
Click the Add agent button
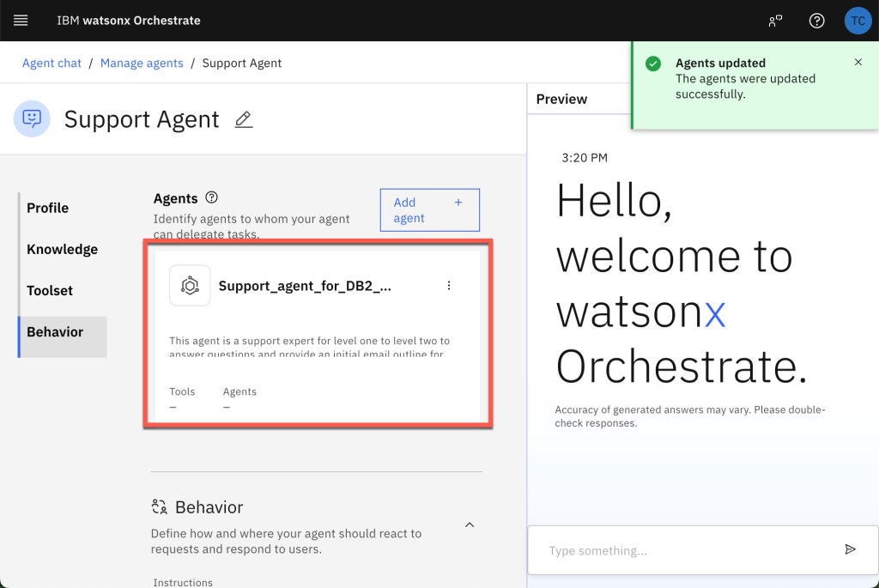point(429,210)
